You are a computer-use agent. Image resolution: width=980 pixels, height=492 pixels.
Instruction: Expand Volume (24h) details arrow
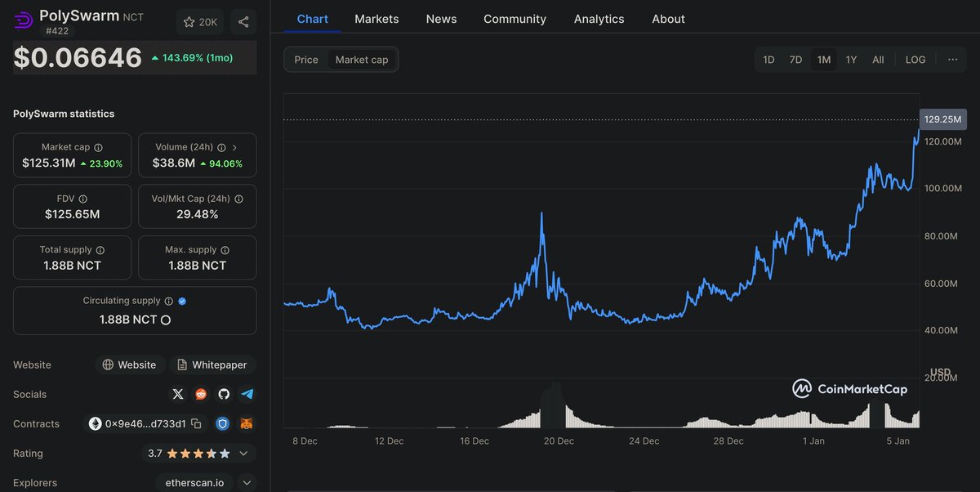[235, 147]
